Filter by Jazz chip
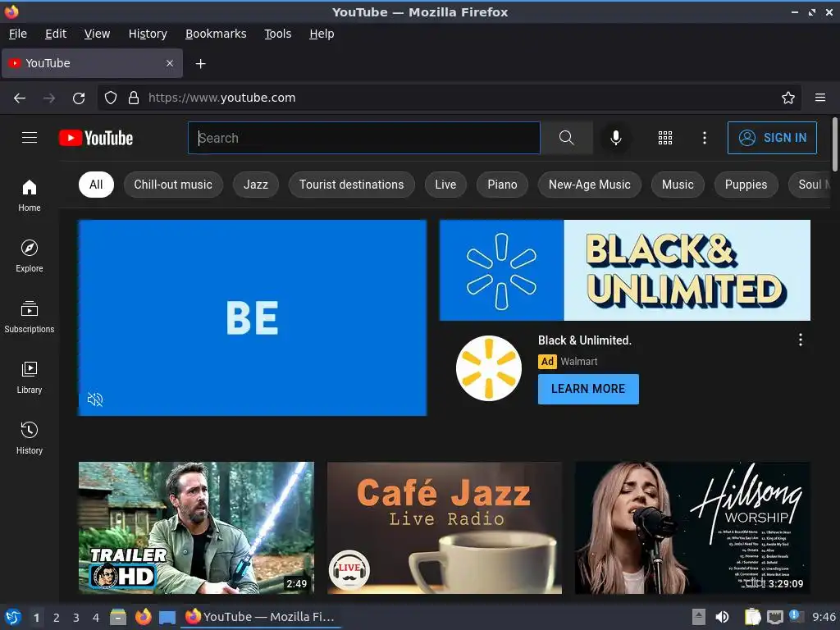 [256, 185]
